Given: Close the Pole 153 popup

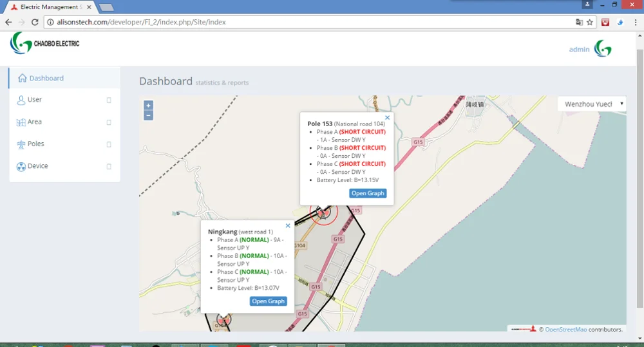Looking at the screenshot, I should pos(388,118).
